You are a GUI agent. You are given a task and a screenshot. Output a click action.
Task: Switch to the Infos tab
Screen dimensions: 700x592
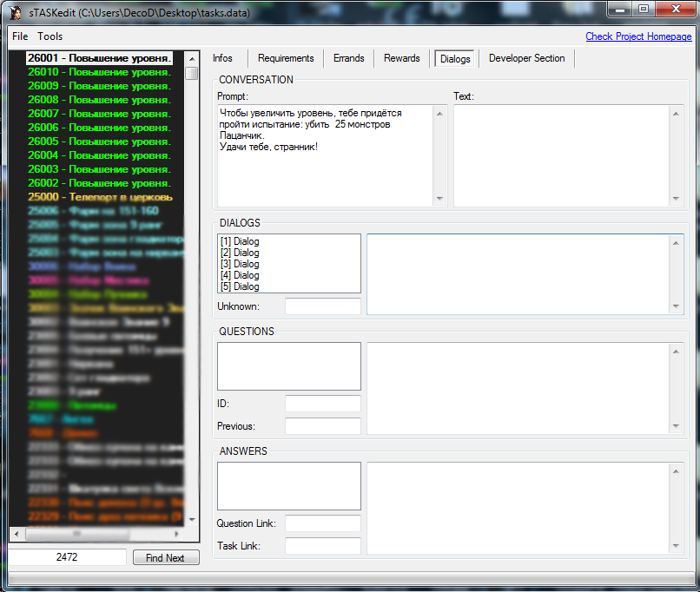(222, 58)
